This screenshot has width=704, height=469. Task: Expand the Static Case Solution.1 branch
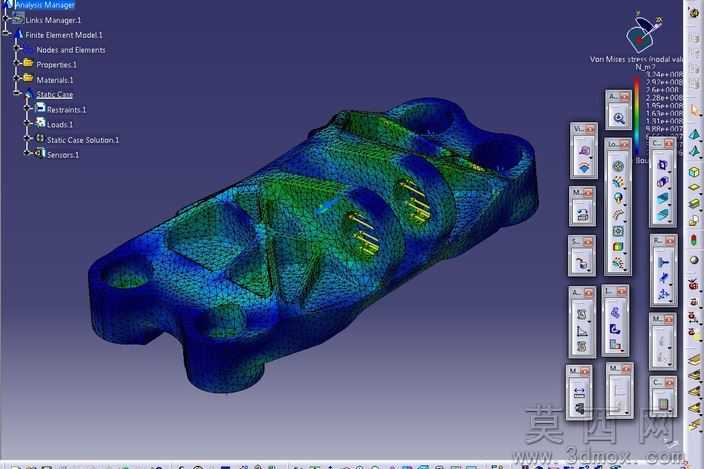[x=27, y=138]
